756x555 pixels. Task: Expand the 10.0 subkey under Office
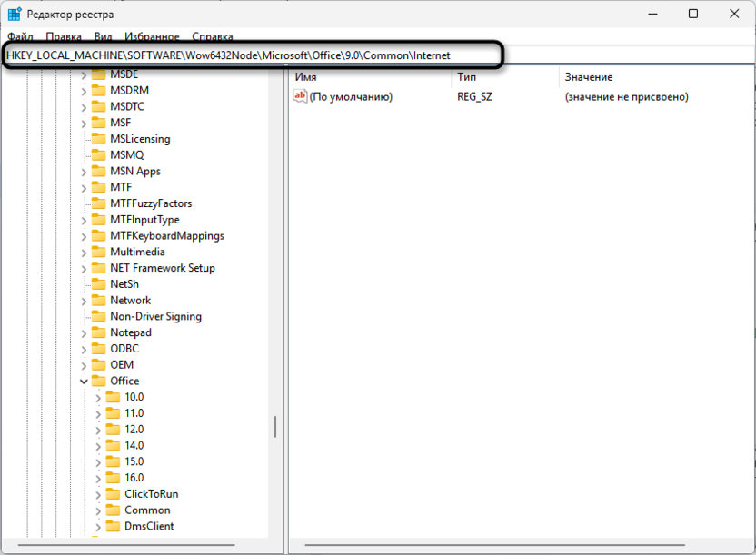pyautogui.click(x=98, y=398)
